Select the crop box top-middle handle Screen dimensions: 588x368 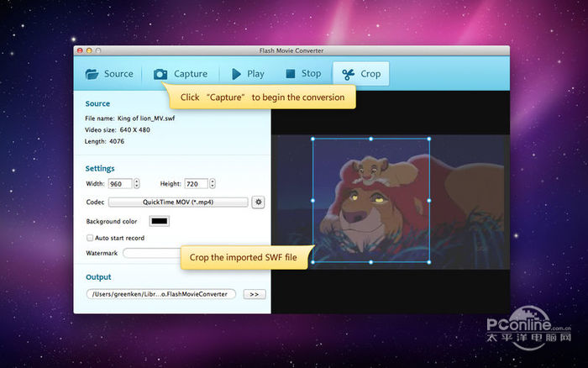371,139
